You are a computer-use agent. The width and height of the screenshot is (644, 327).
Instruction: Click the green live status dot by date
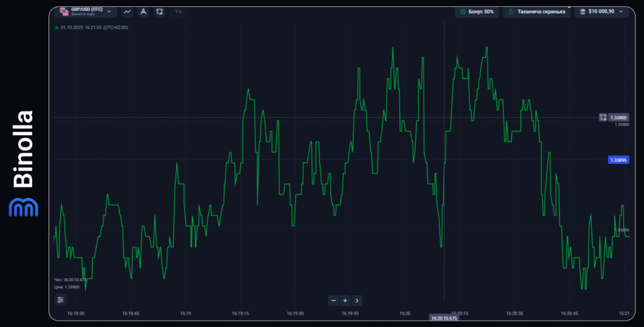click(57, 28)
